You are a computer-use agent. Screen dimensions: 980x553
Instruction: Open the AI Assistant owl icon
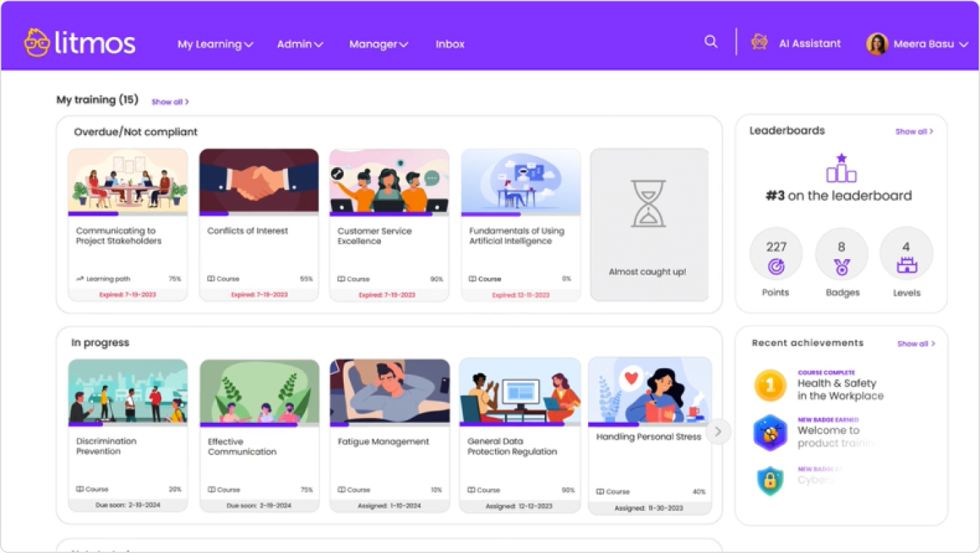tap(759, 43)
